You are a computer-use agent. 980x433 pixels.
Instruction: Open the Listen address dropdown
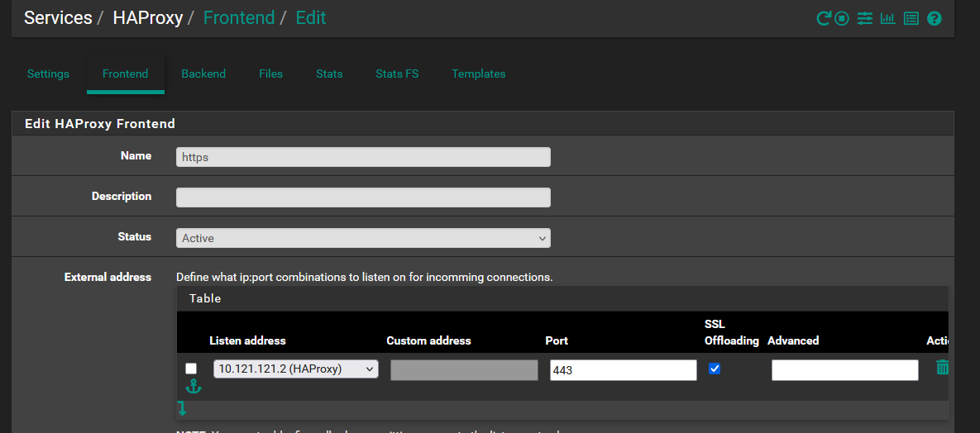tap(295, 369)
